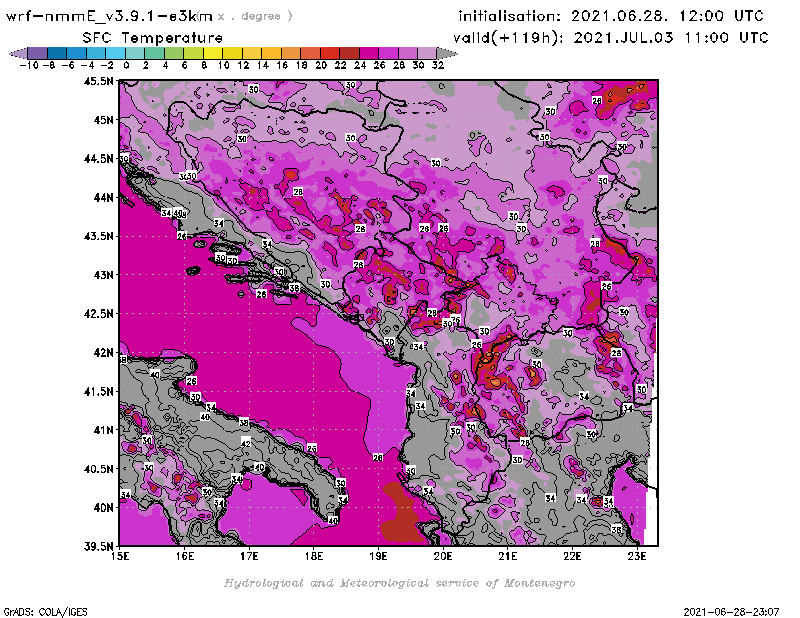
Task: Pick the red swatch between 20 and 22
Action: (330, 53)
